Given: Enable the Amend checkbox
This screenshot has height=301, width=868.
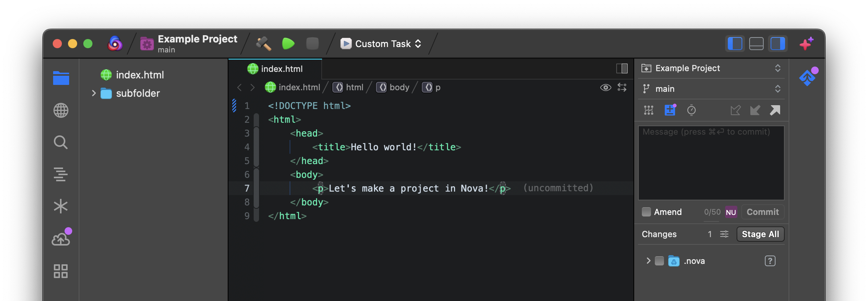Looking at the screenshot, I should [646, 212].
